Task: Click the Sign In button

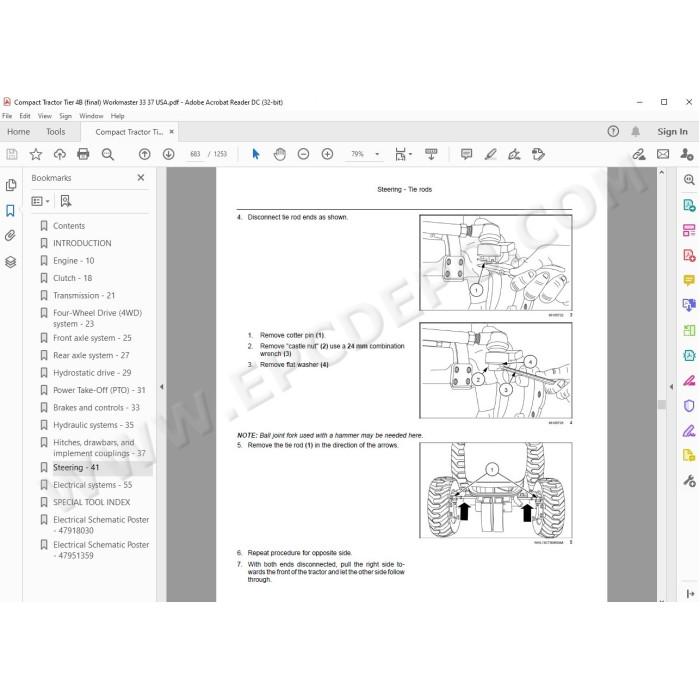Action: coord(672,131)
